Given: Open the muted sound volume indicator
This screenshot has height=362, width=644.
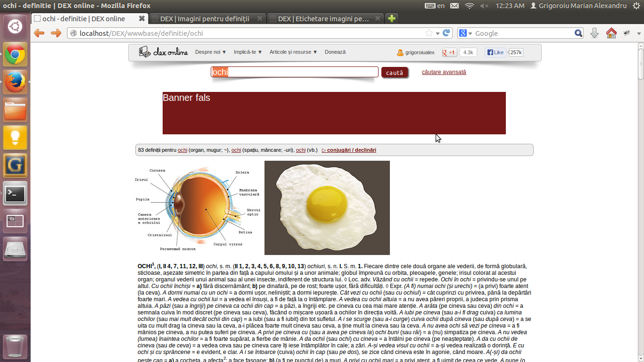Looking at the screenshot, I should [484, 6].
